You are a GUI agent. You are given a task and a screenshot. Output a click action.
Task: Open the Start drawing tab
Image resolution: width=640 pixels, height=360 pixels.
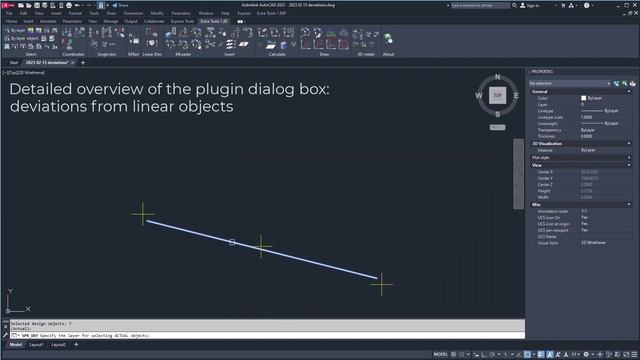coord(14,62)
